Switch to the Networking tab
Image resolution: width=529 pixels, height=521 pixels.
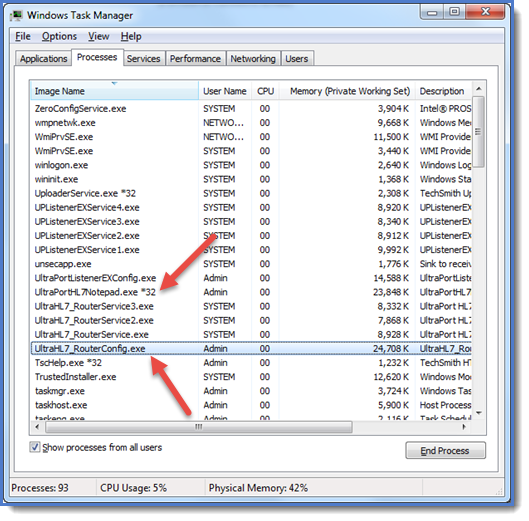[x=253, y=59]
